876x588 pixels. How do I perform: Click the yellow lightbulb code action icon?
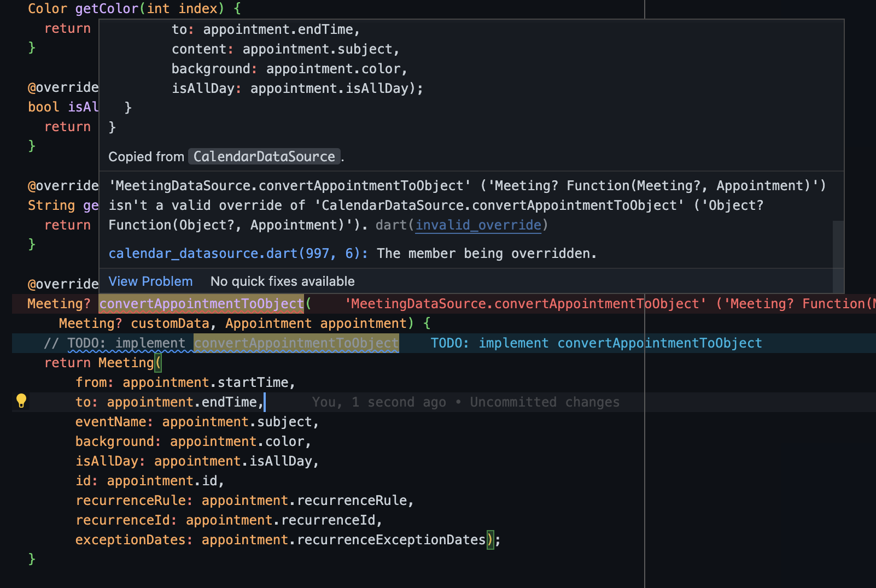point(21,401)
